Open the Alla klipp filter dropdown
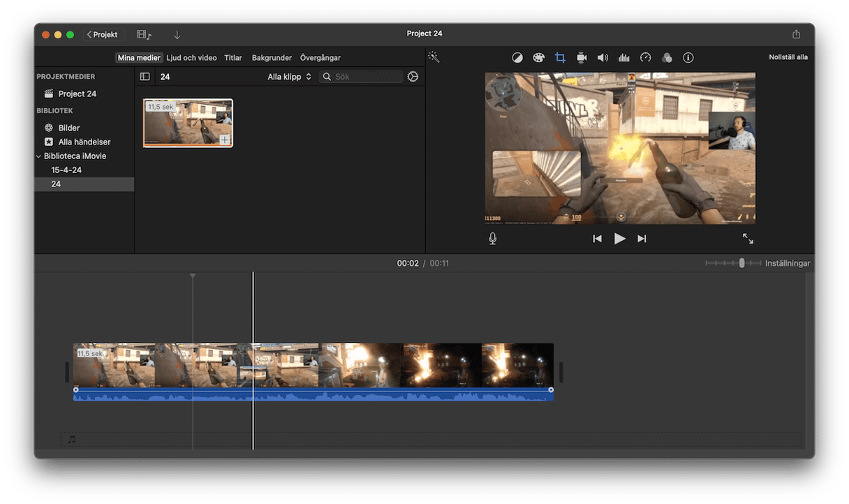 289,77
